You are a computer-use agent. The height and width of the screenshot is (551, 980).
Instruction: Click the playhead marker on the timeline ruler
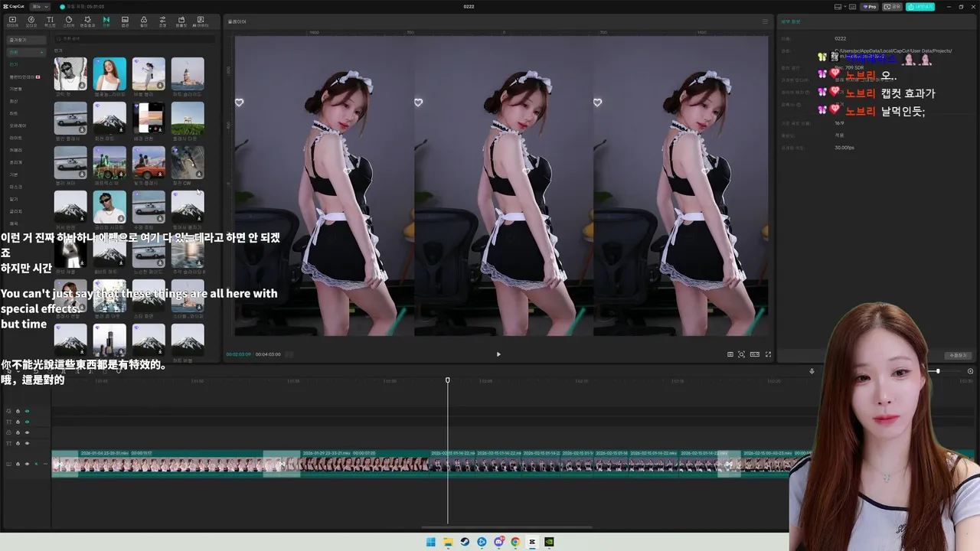coord(448,380)
